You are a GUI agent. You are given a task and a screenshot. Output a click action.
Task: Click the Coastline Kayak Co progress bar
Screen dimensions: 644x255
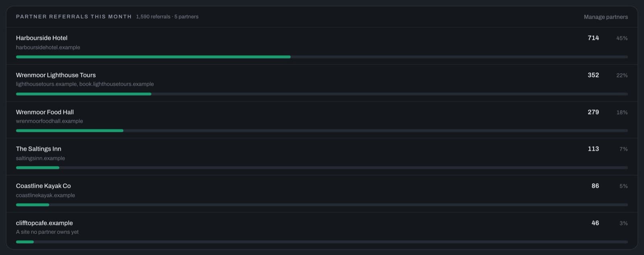coord(322,205)
